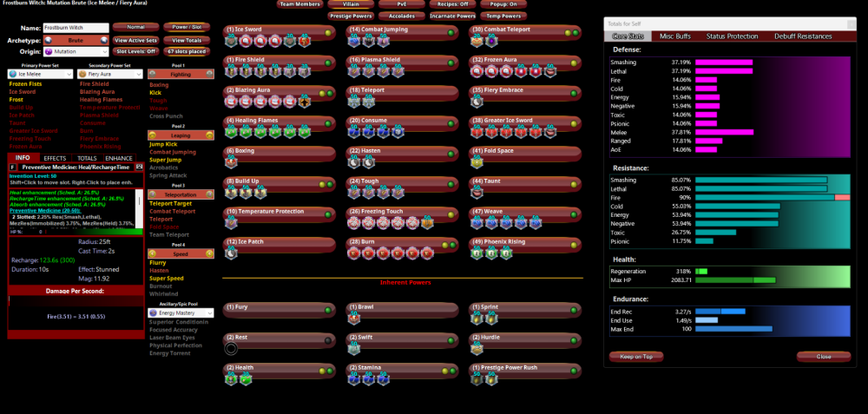This screenshot has height=414, width=868.
Task: Click the View Active Sets button
Action: [x=136, y=40]
